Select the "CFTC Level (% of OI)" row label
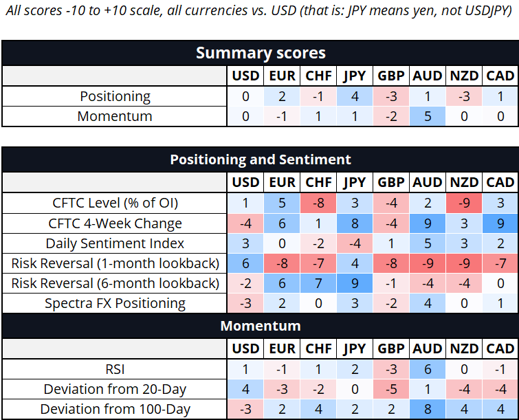The image size is (519, 420). point(115,203)
